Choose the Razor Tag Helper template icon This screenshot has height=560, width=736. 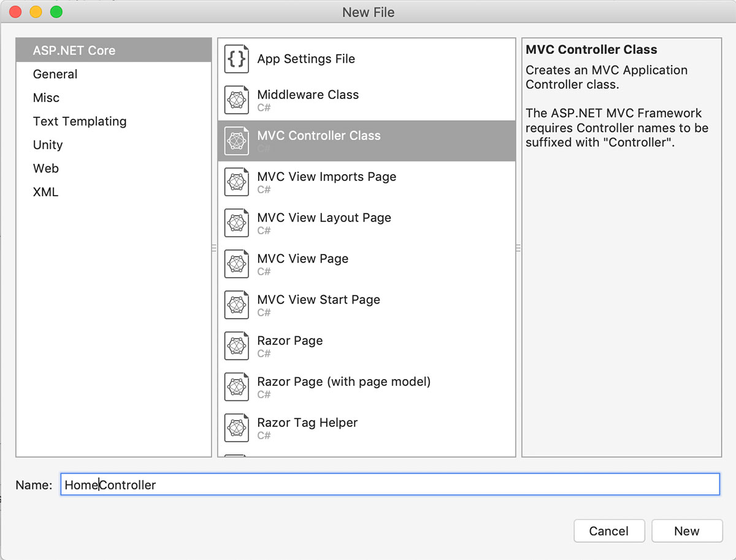tap(237, 429)
